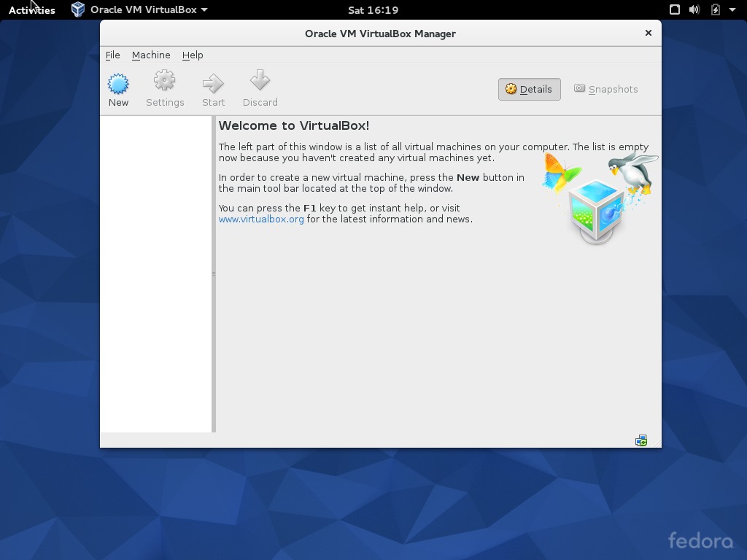
Task: Visit the www.virtualbox.org link
Action: [260, 219]
